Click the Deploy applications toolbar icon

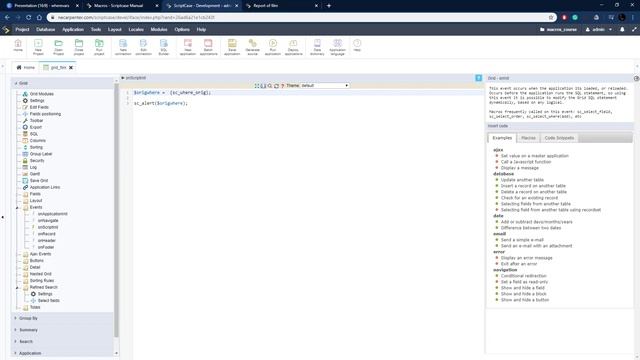click(293, 47)
